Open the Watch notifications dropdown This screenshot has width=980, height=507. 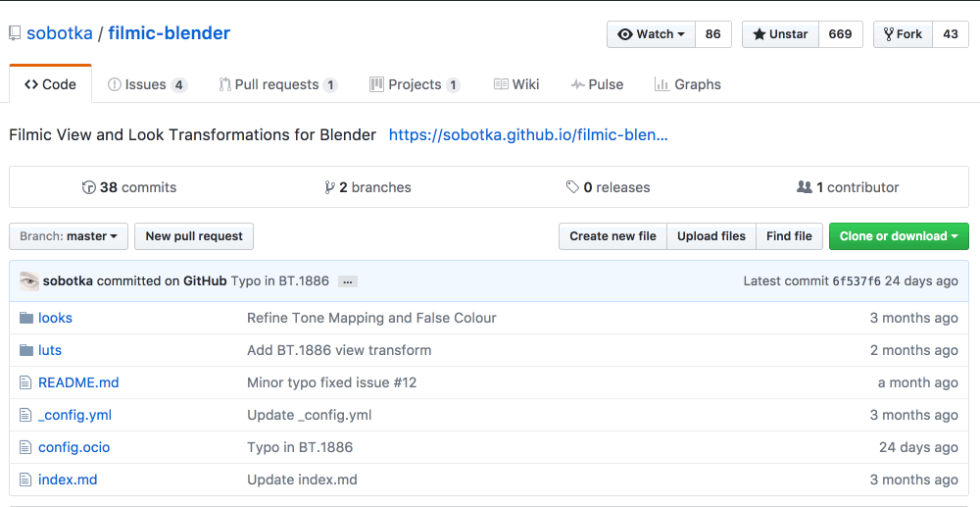tap(652, 34)
